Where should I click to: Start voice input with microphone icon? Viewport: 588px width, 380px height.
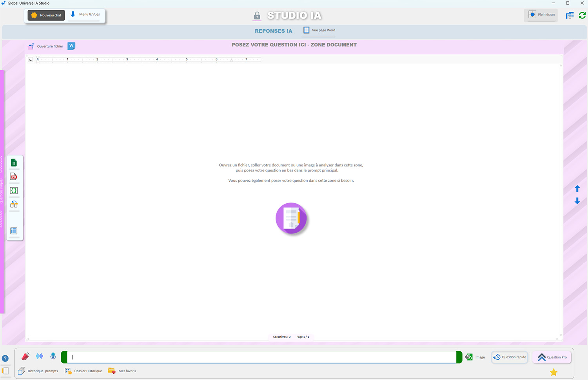click(x=53, y=356)
